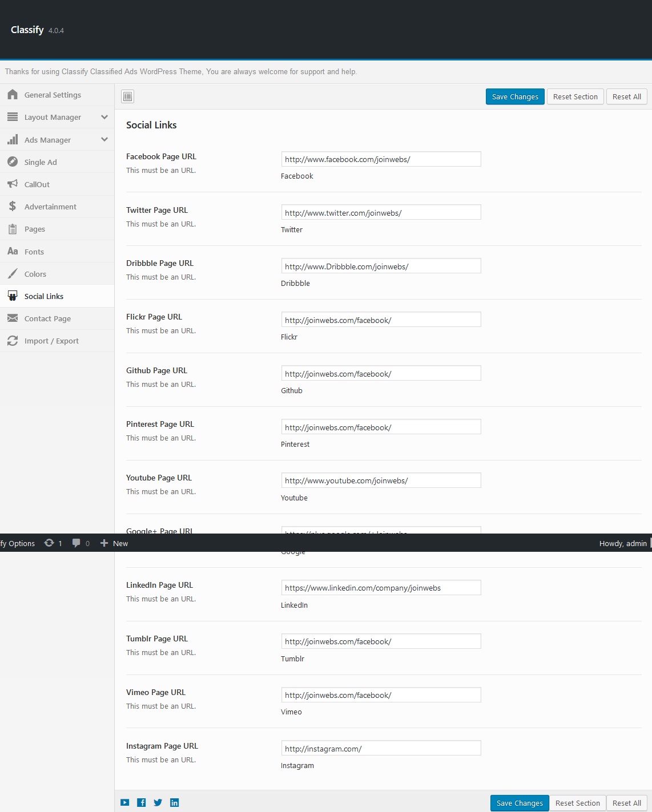Open the Colors section
Screen dimensions: 652x812
point(57,274)
